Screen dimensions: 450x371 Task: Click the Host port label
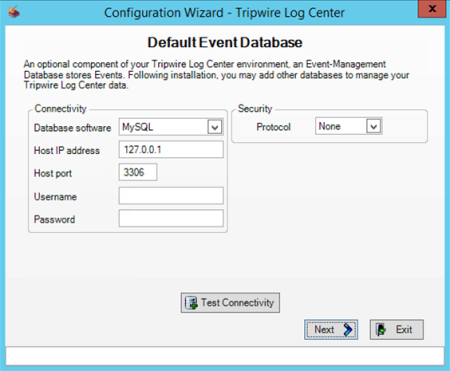point(53,173)
